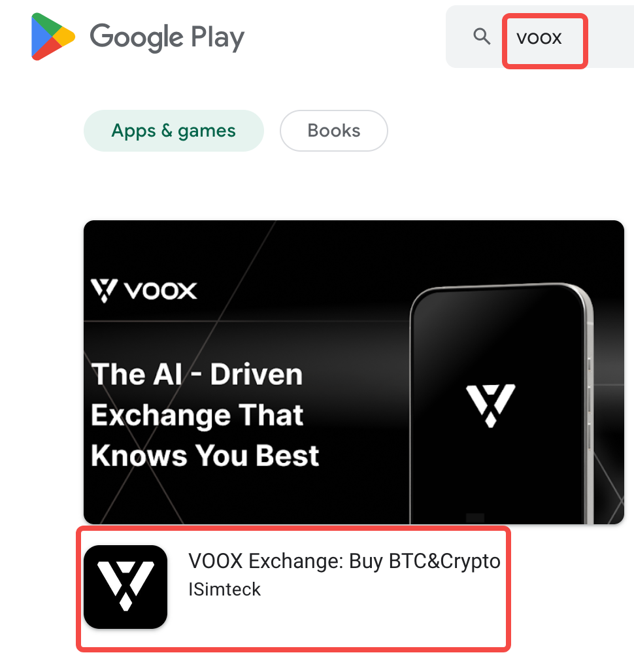634x672 pixels.
Task: Click the "Knows You Best" banner text
Action: (x=205, y=455)
